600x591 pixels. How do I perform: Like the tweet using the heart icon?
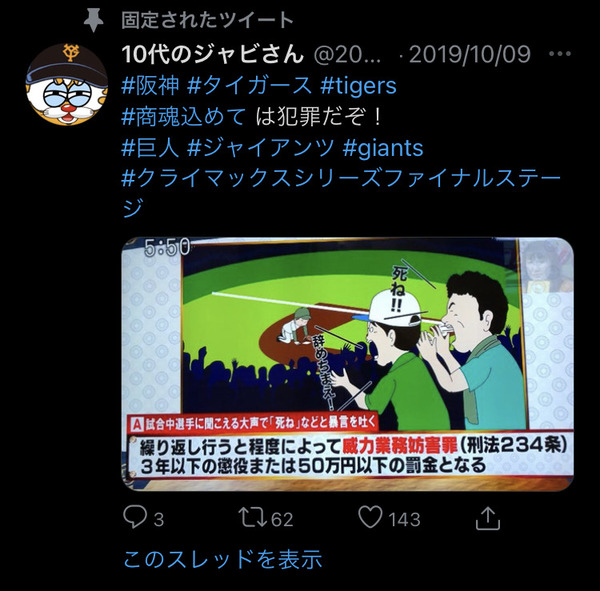point(370,517)
